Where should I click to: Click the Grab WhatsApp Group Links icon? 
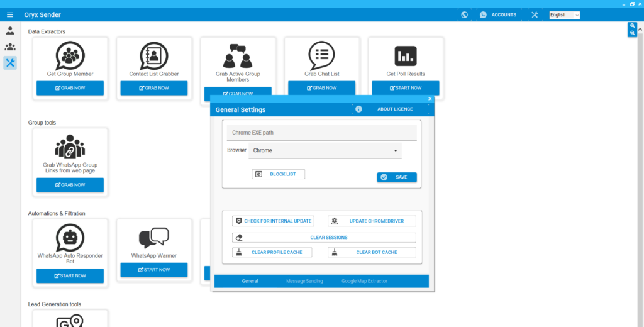click(70, 147)
